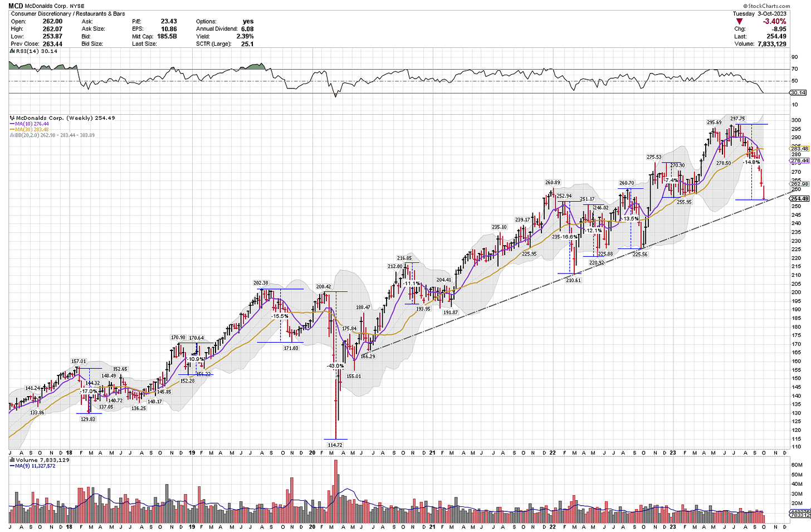
Task: Click the Open value 262.00
Action: tap(53, 21)
